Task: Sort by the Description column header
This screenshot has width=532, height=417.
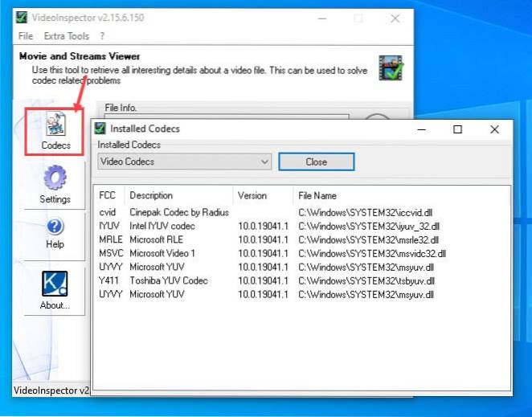Action: coord(151,196)
